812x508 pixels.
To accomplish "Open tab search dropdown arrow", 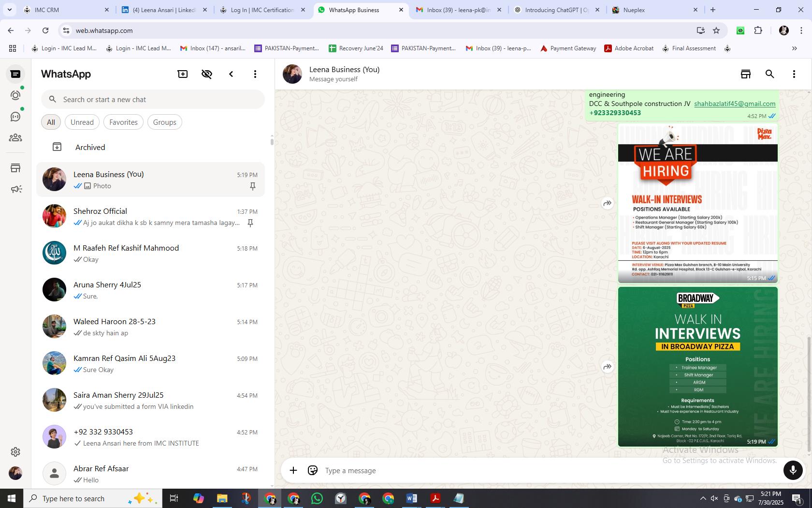I will (9, 10).
